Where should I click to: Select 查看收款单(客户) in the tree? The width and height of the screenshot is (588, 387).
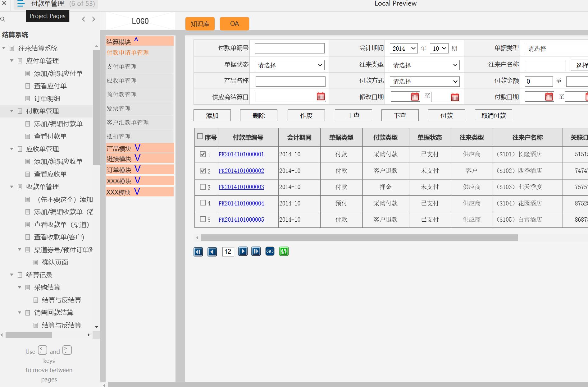[x=59, y=237]
